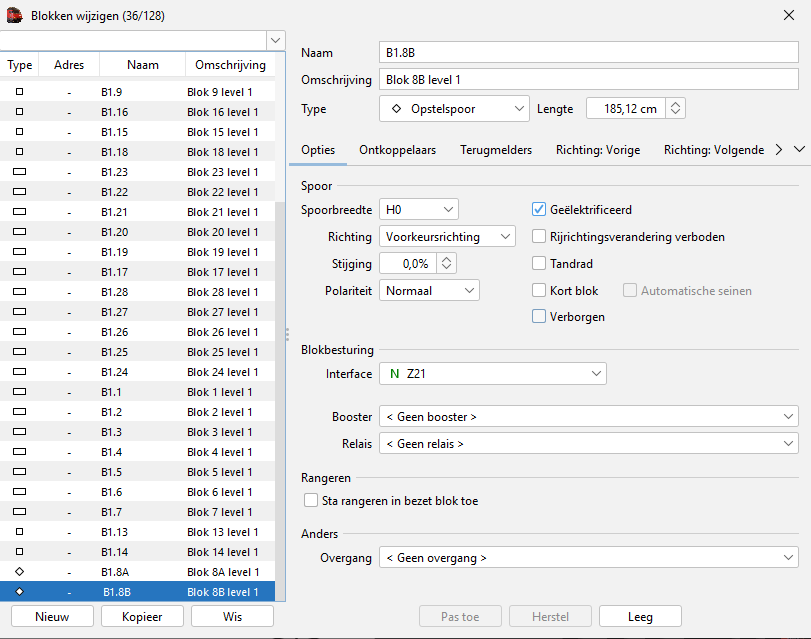
Task: Show more tabs with the right arrow
Action: (779, 150)
